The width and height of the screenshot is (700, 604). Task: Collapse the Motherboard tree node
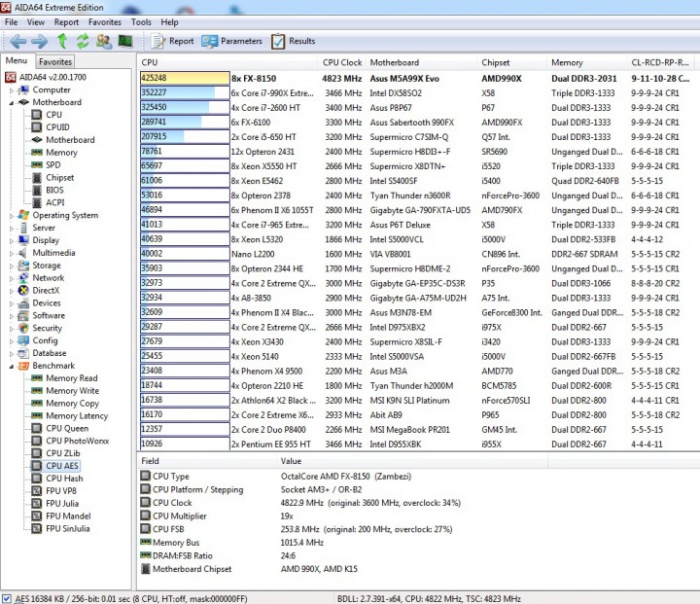(12, 103)
